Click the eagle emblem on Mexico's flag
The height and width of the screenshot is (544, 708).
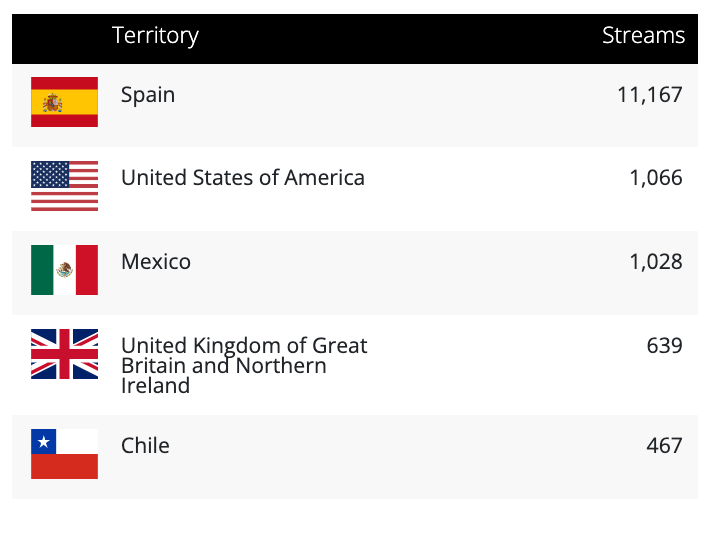tap(65, 270)
